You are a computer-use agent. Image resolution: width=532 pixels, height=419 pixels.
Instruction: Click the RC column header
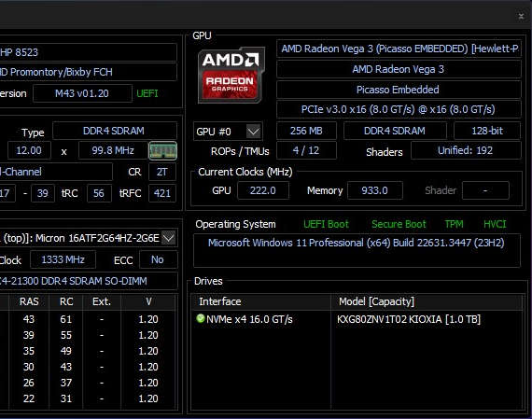(66, 301)
